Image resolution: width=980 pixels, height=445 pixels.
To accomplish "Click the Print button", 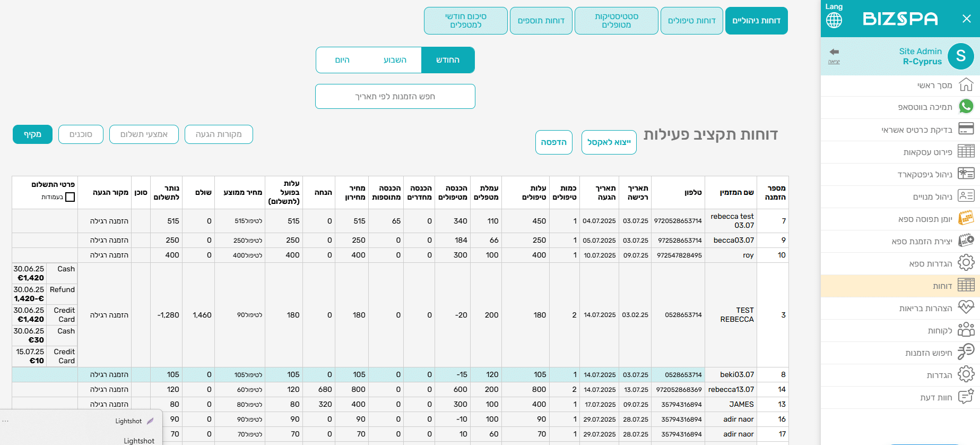I will (x=553, y=142).
